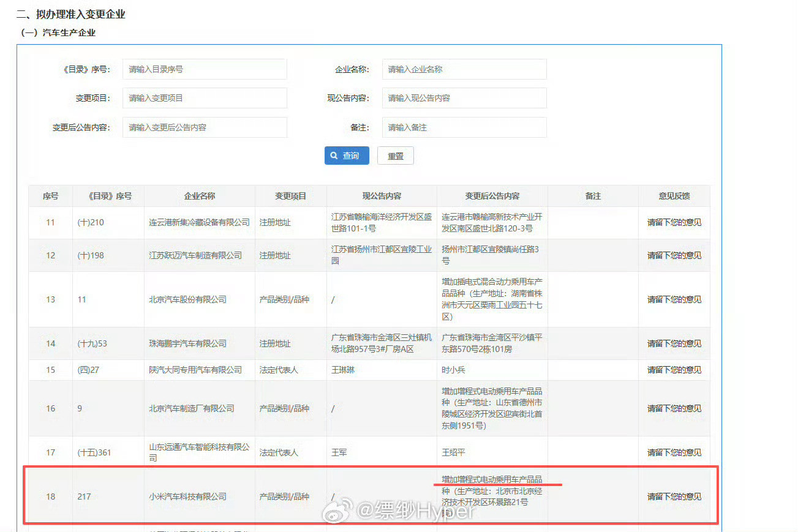798x532 pixels.
Task: Open feedback link for 珠海鹏宇汽车有限公司
Action: pos(674,343)
